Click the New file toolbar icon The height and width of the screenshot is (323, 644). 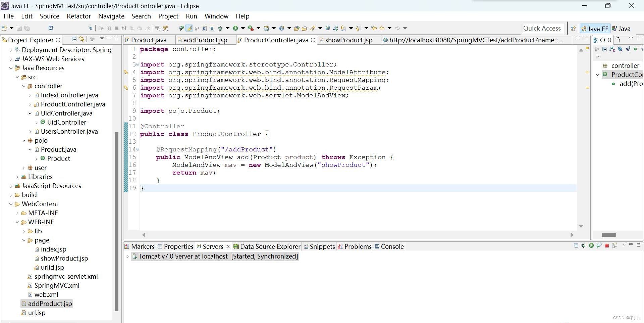click(4, 28)
